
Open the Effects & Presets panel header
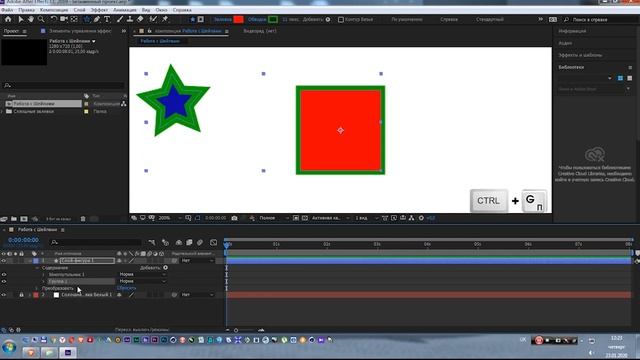(x=580, y=55)
